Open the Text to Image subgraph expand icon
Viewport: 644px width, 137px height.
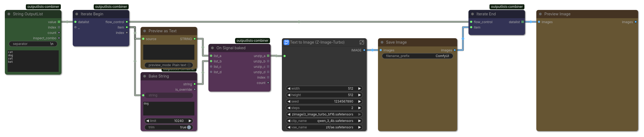click(362, 42)
